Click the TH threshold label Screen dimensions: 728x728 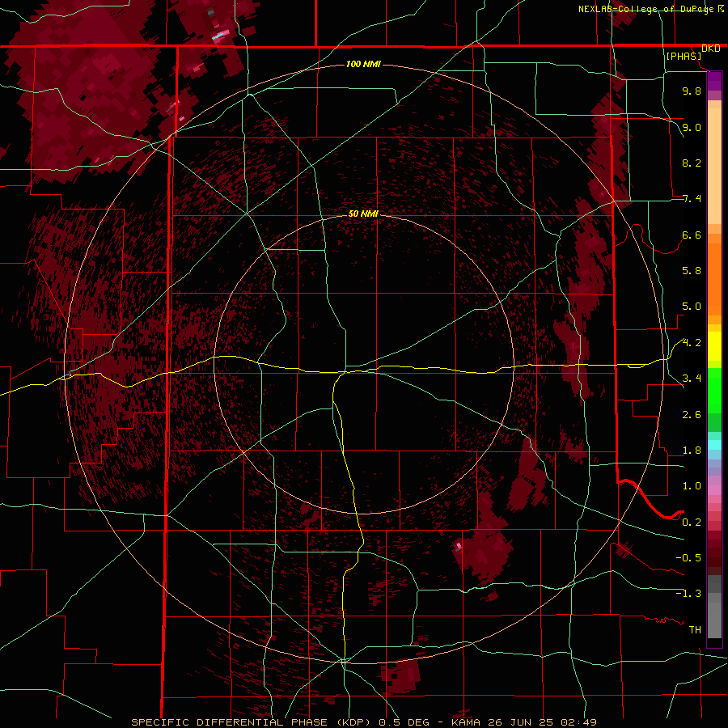695,630
